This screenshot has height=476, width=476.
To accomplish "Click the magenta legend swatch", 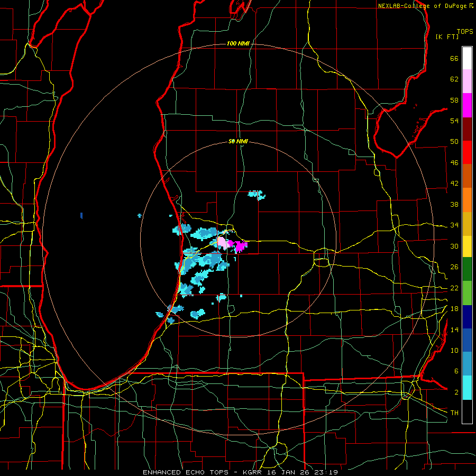I will coord(467,105).
